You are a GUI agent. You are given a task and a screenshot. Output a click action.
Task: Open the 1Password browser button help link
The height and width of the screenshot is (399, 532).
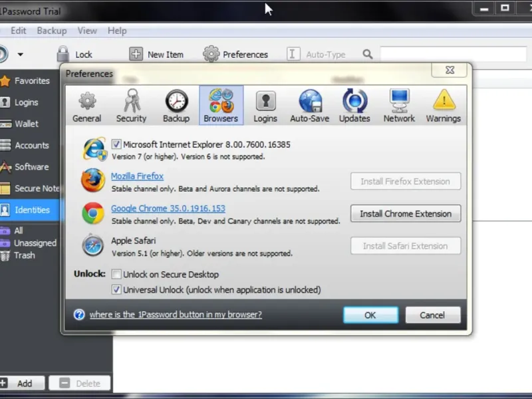(x=176, y=315)
